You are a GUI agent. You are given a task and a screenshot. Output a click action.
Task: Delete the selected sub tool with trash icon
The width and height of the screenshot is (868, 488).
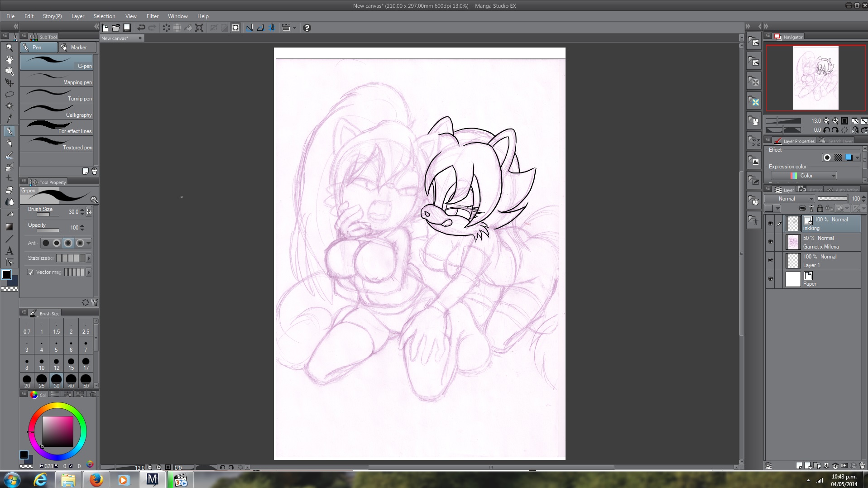tap(94, 171)
